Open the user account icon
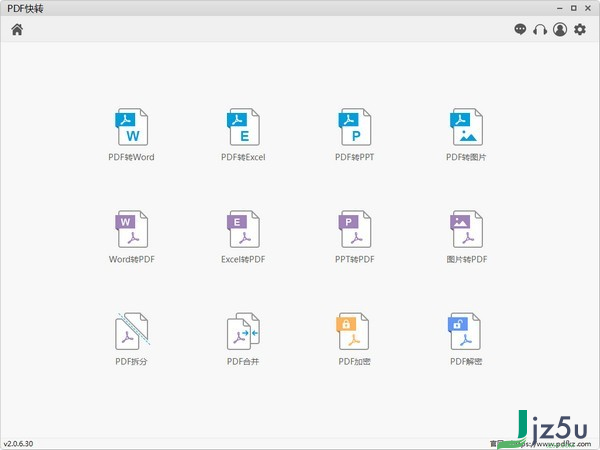600x450 pixels. coord(560,29)
